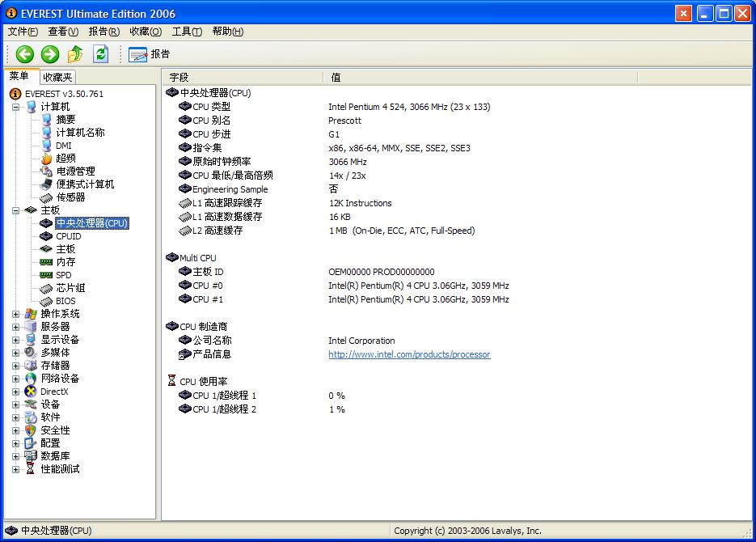Image resolution: width=756 pixels, height=542 pixels.
Task: Select the 中央处理器(CPU) tree item
Action: click(91, 223)
